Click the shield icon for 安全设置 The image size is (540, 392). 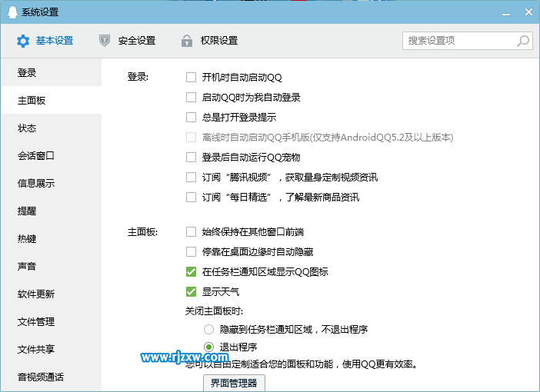click(105, 41)
